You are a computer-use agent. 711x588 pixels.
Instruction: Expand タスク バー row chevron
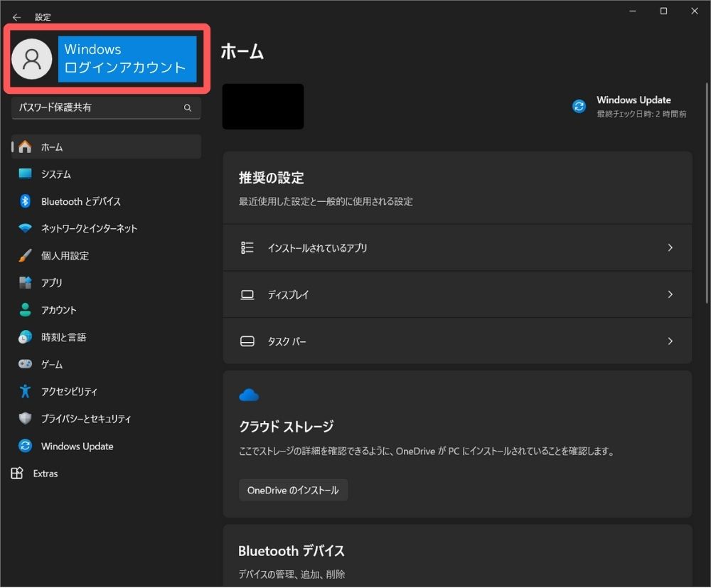[x=670, y=341]
